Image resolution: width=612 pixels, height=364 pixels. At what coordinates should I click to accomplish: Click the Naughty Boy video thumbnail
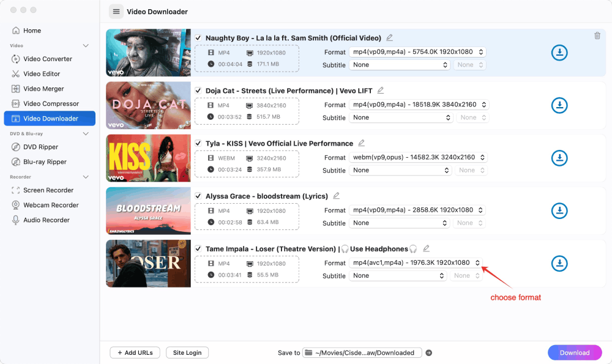click(x=148, y=53)
